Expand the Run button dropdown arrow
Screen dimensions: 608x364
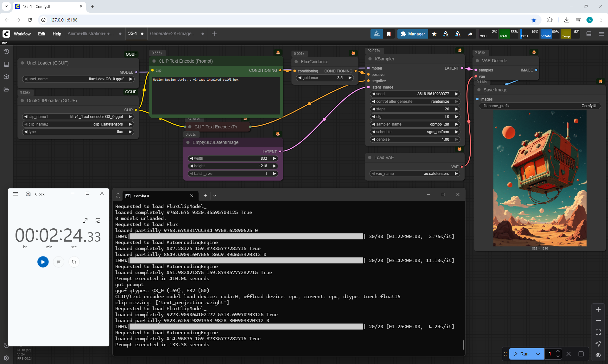click(x=538, y=354)
